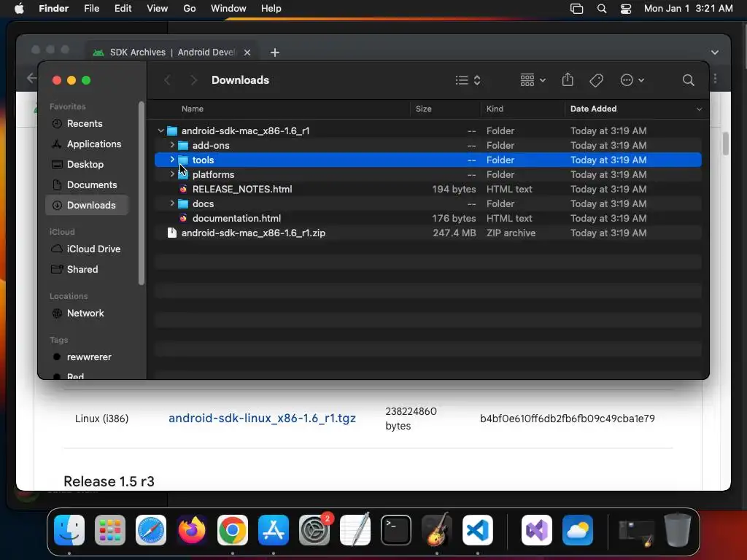Collapse the android-sdk-mac_x86-1.6_r1 folder

161,131
